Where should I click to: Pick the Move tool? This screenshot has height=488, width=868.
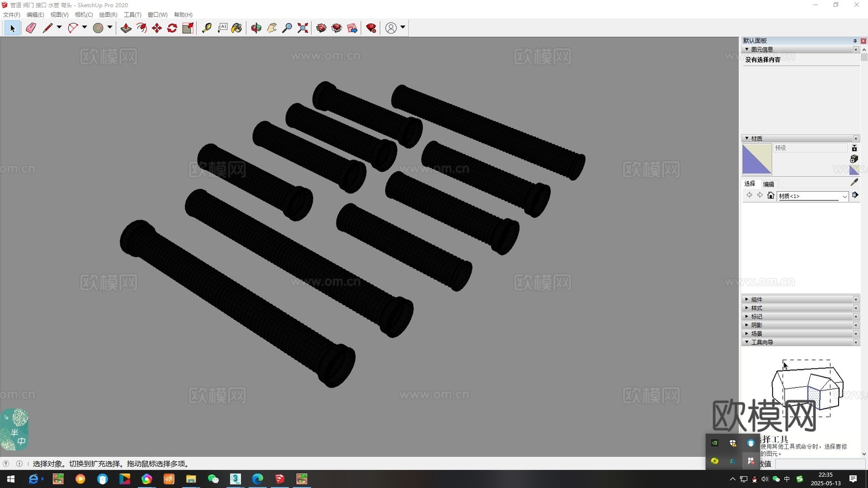tap(157, 28)
